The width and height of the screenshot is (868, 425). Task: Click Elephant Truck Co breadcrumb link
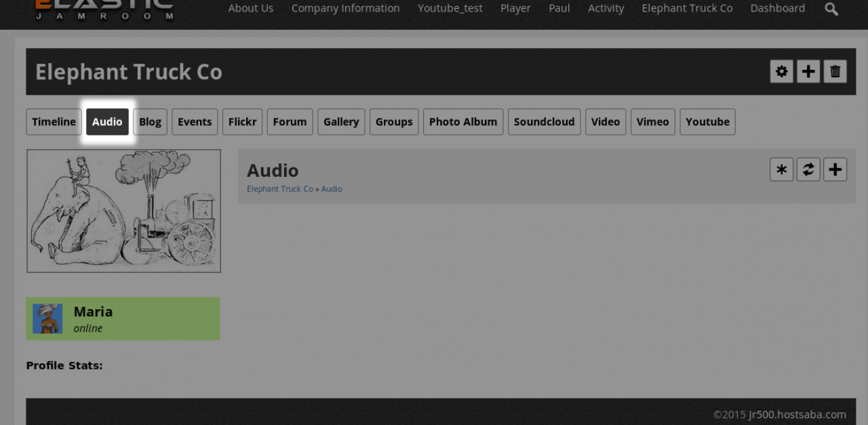279,189
